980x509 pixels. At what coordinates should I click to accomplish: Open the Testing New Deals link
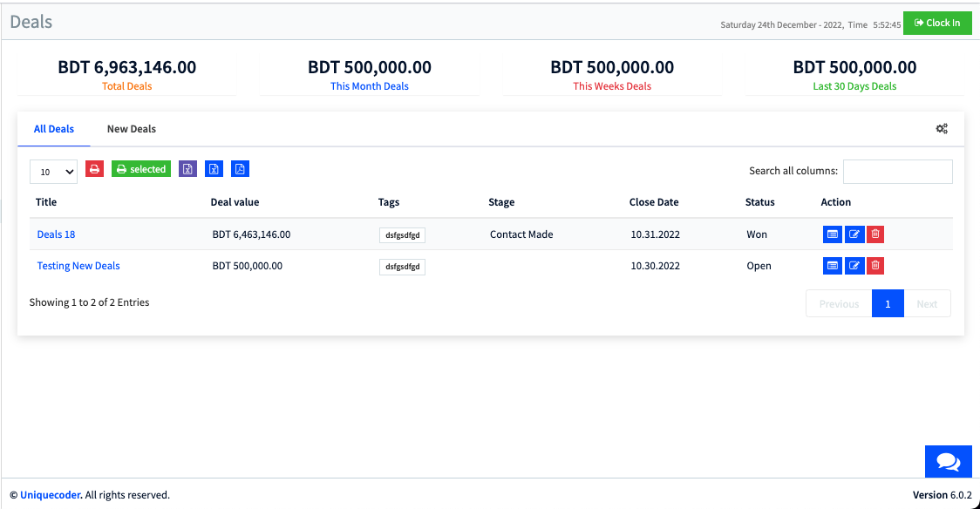[78, 266]
